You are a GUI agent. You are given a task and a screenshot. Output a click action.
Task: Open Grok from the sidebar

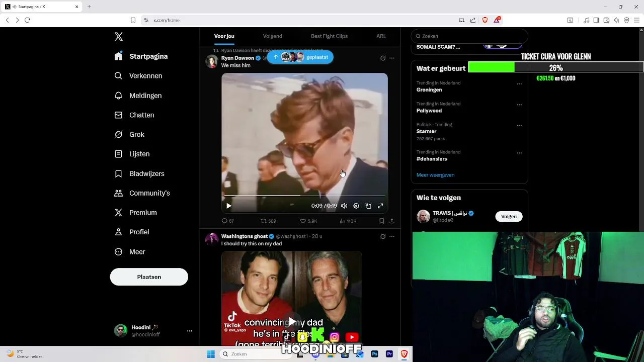tap(129, 134)
